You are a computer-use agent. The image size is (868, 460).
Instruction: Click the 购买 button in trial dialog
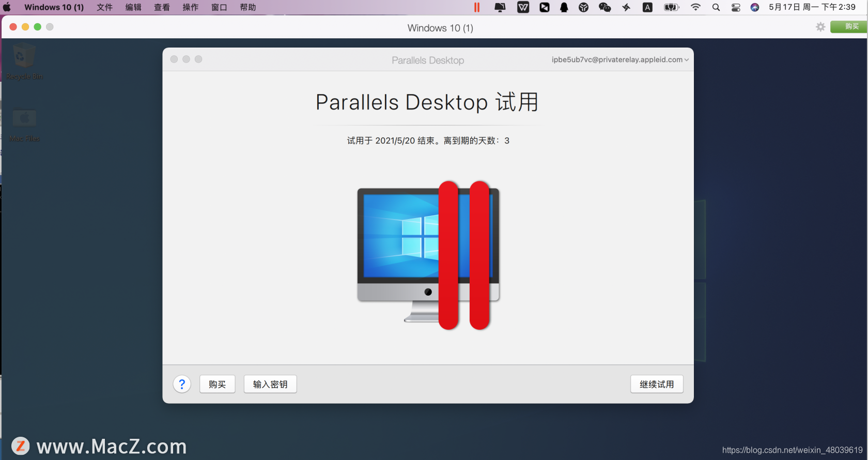click(x=218, y=384)
